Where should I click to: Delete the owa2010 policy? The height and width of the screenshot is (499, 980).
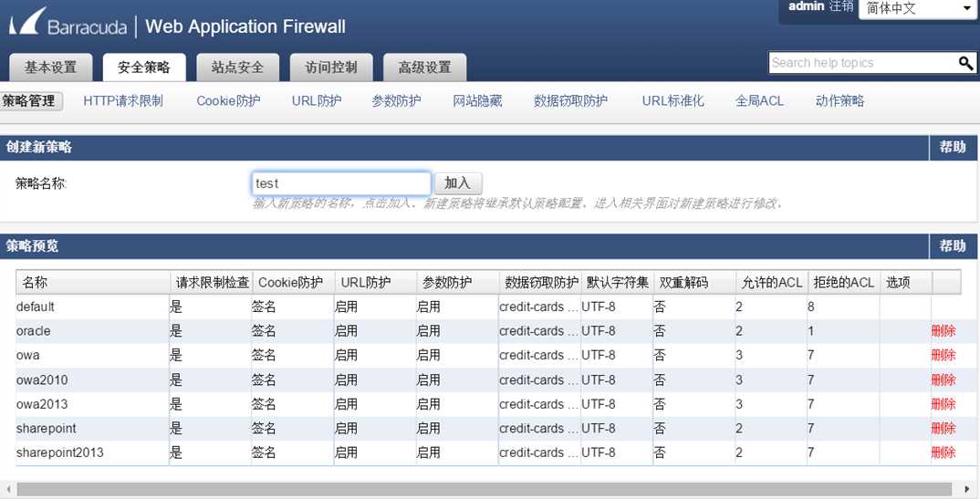944,379
